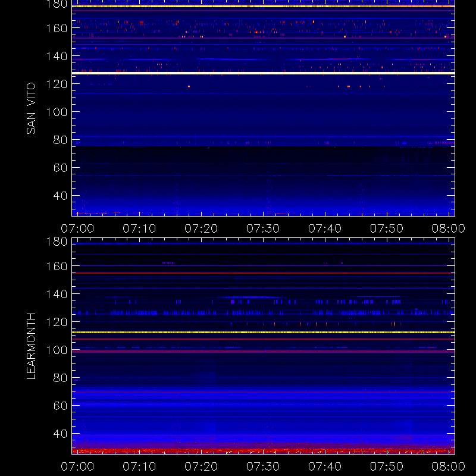
Task: Choose 07:20 under the Learmonth plot
Action: point(201,466)
